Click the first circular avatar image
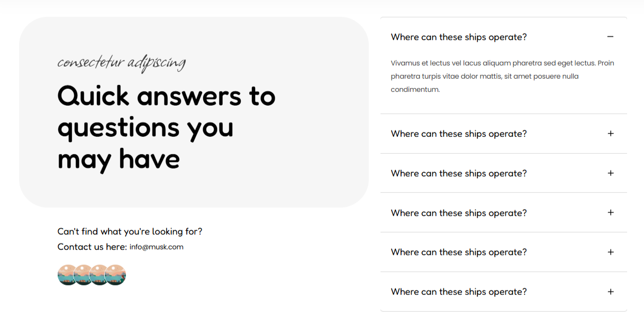The image size is (644, 316). pos(66,275)
